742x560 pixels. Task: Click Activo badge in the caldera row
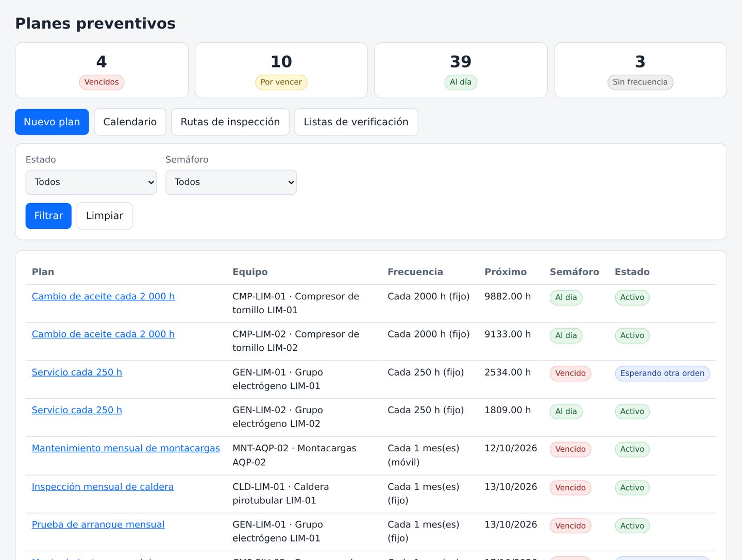coord(632,488)
